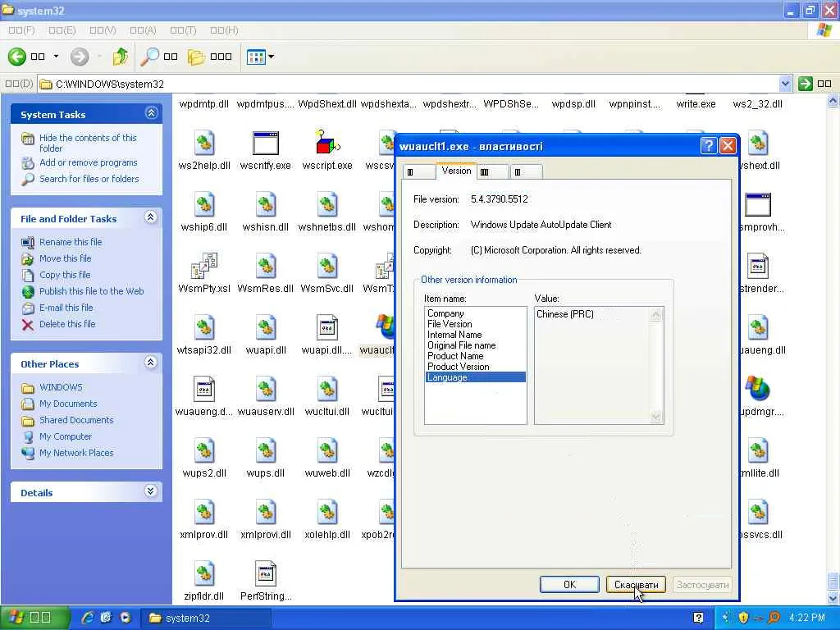
Task: Click the system32 taskbar button
Action: click(206, 619)
